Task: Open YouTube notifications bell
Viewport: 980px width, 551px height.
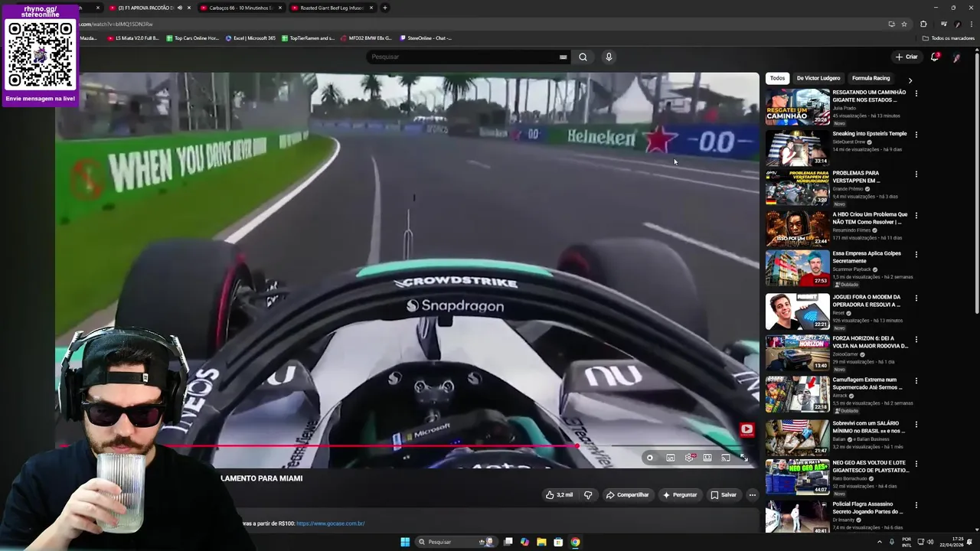Action: 934,57
